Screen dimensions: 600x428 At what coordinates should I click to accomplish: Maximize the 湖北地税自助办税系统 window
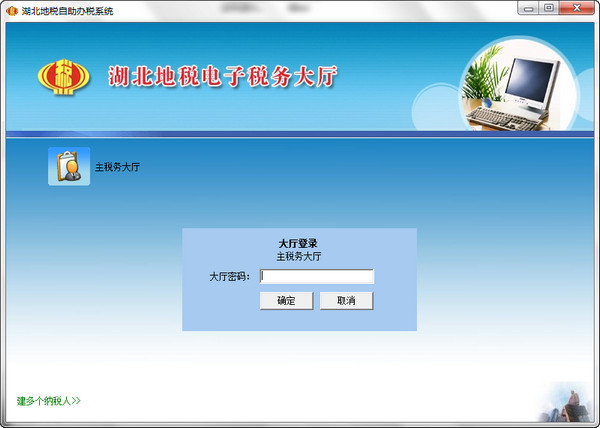(549, 8)
